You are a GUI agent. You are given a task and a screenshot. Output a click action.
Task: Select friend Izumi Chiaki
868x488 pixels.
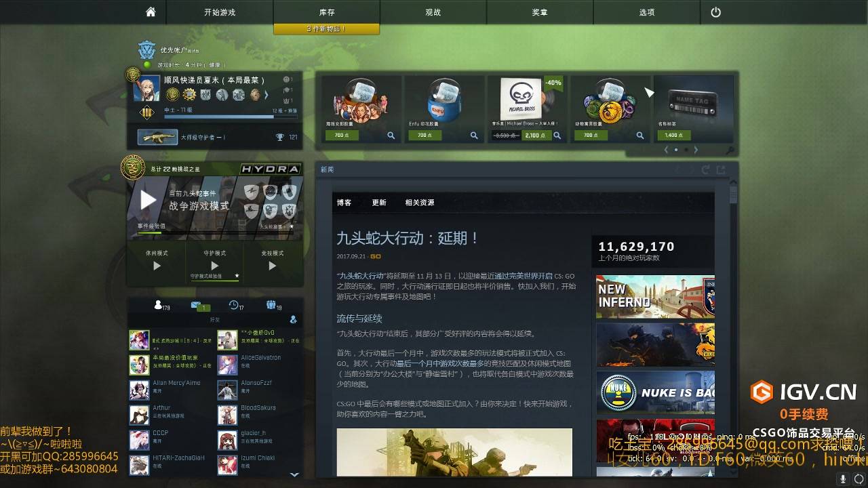(260, 465)
